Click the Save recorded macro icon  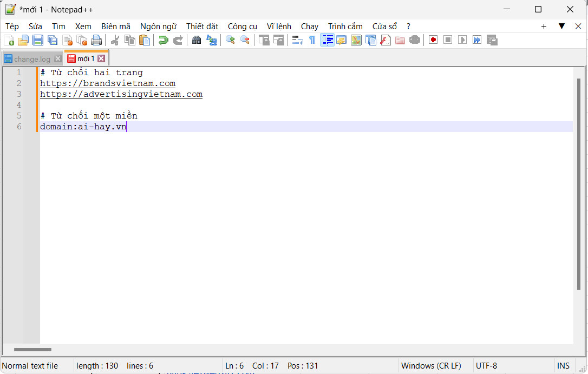tap(492, 40)
